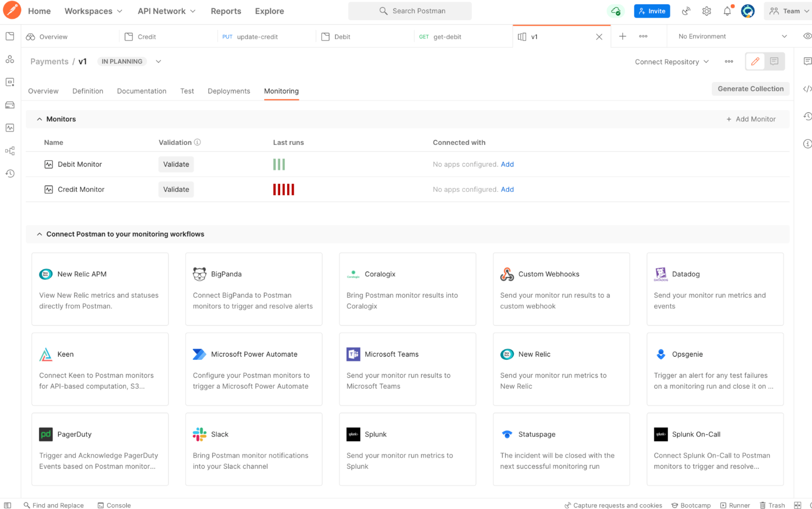The height and width of the screenshot is (509, 812).
Task: Close the v1 tab
Action: (x=599, y=37)
